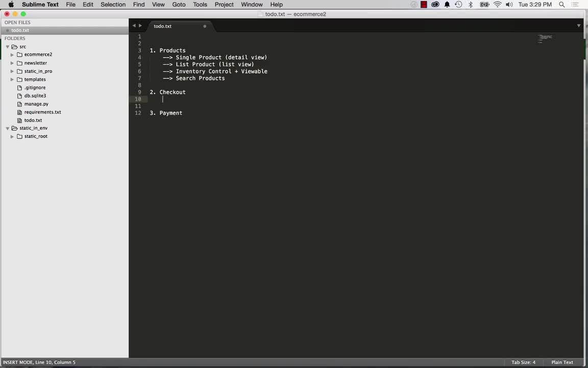This screenshot has height=368, width=588.
Task: Switch to the todo.txt editor tab
Action: [x=180, y=26]
